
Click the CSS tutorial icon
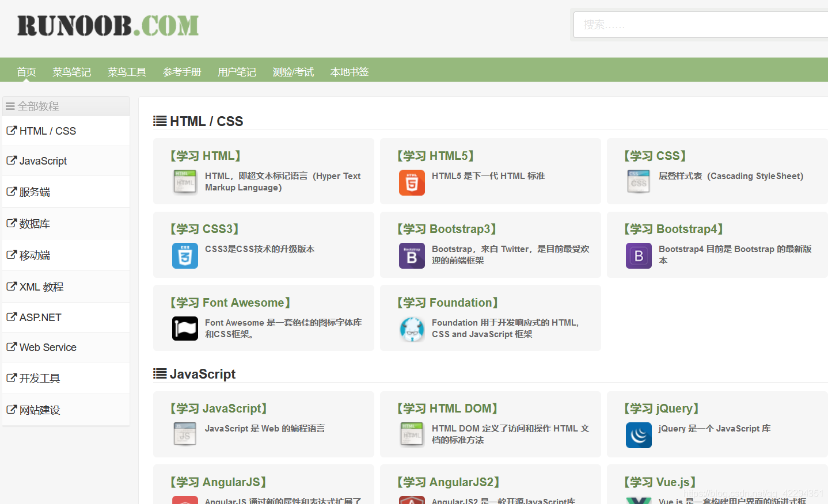pyautogui.click(x=639, y=182)
